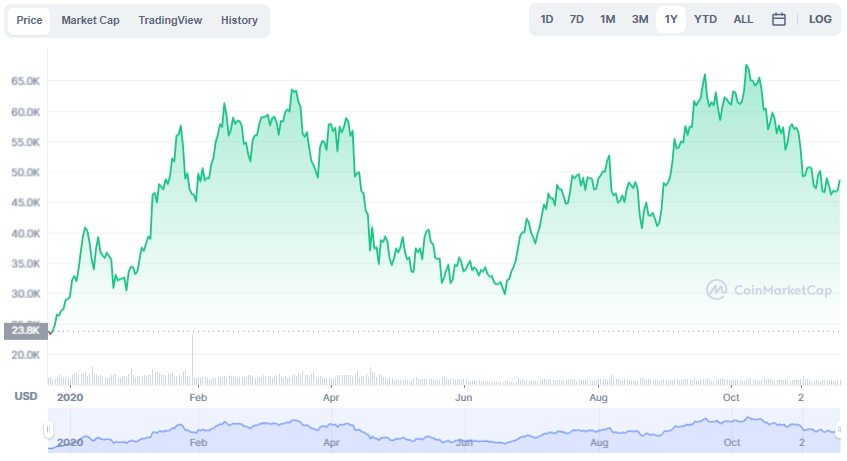The width and height of the screenshot is (847, 461).
Task: Open the calendar date range picker
Action: pyautogui.click(x=778, y=19)
